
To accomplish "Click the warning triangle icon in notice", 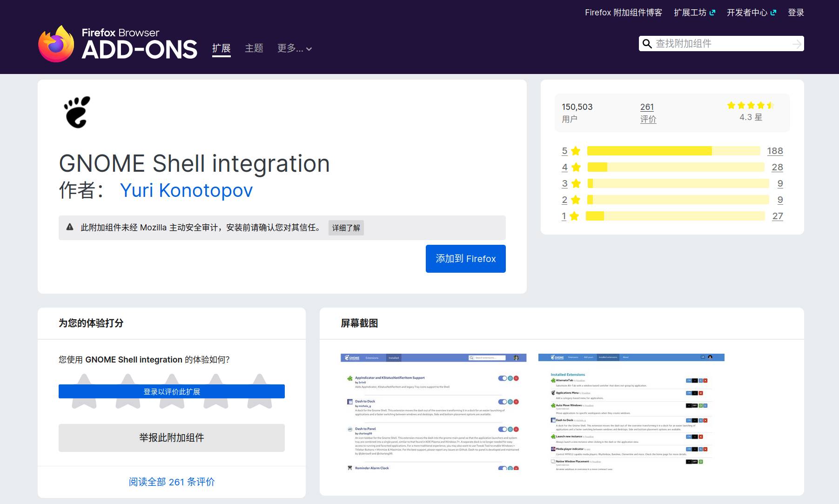I will (70, 227).
